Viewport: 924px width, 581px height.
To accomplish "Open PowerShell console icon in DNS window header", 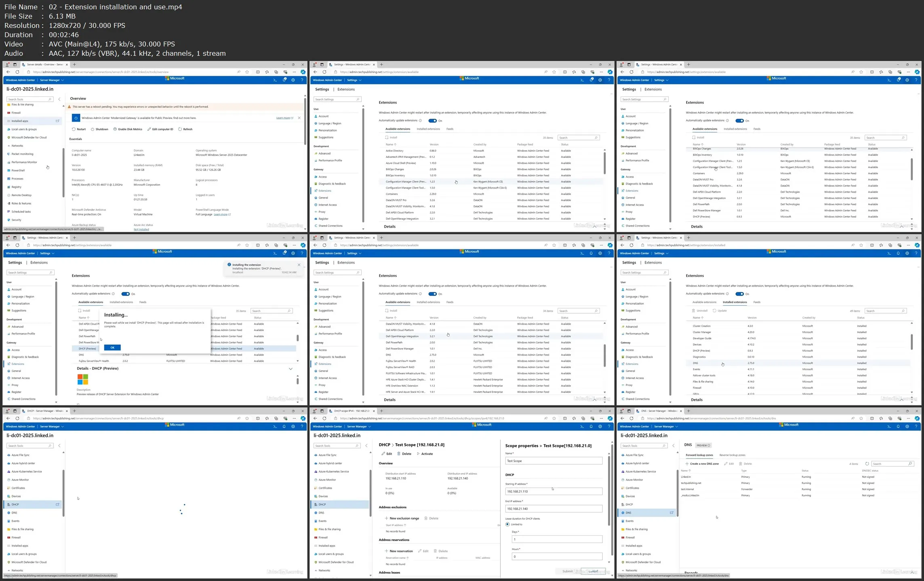I will (889, 426).
